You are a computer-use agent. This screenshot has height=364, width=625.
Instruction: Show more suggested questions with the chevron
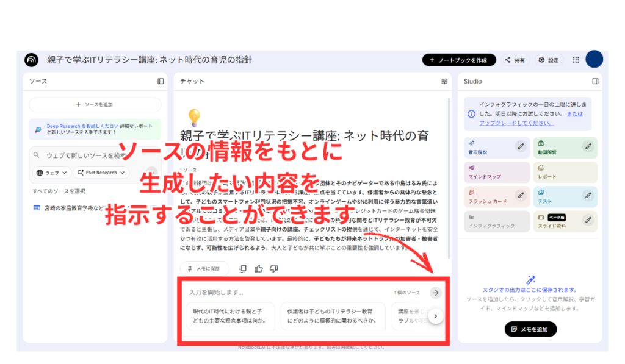(x=435, y=316)
